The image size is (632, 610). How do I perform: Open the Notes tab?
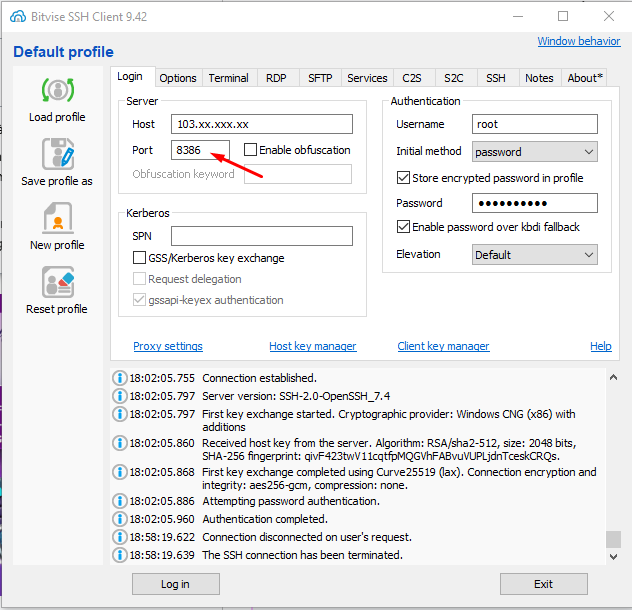pyautogui.click(x=539, y=78)
